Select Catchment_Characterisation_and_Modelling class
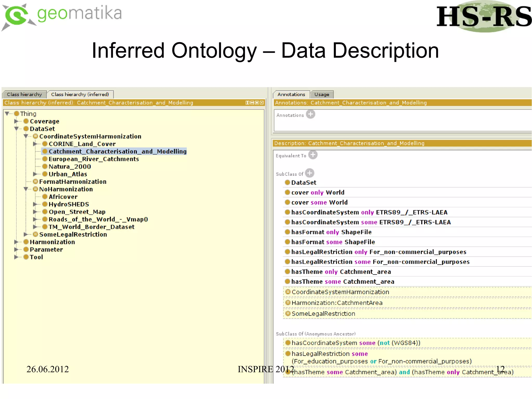 coord(114,151)
